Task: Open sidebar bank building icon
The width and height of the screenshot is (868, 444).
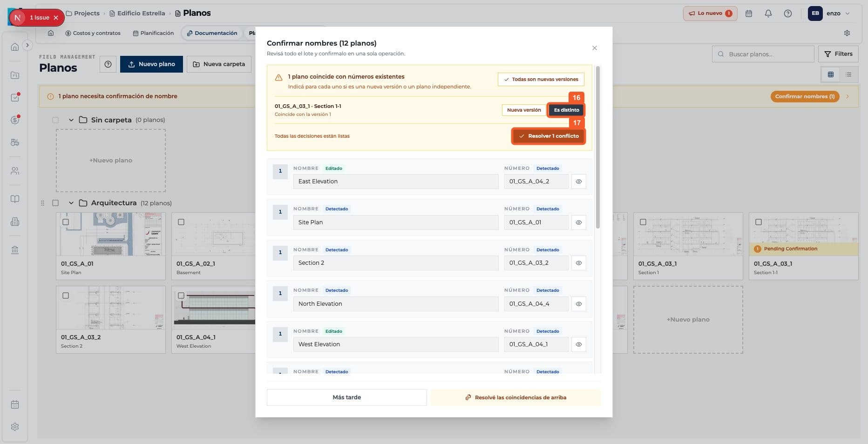Action: (15, 250)
